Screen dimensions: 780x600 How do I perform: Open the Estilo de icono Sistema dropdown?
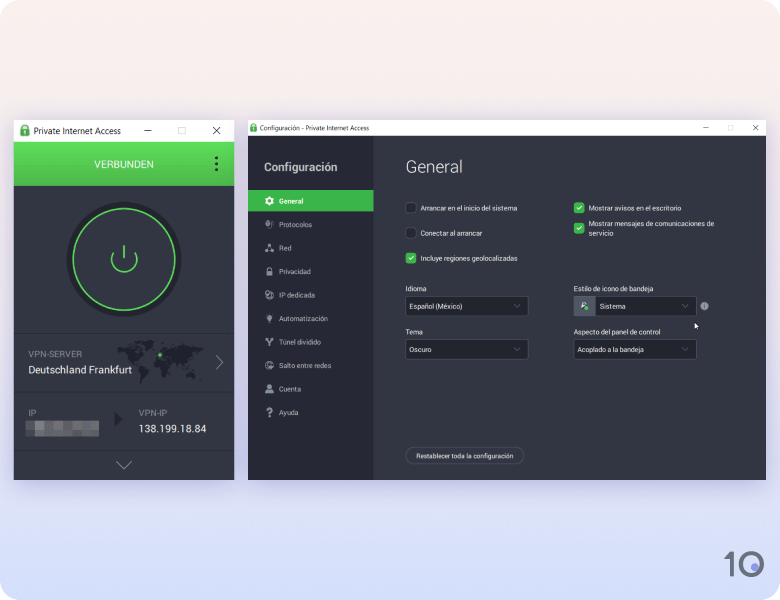[635, 306]
